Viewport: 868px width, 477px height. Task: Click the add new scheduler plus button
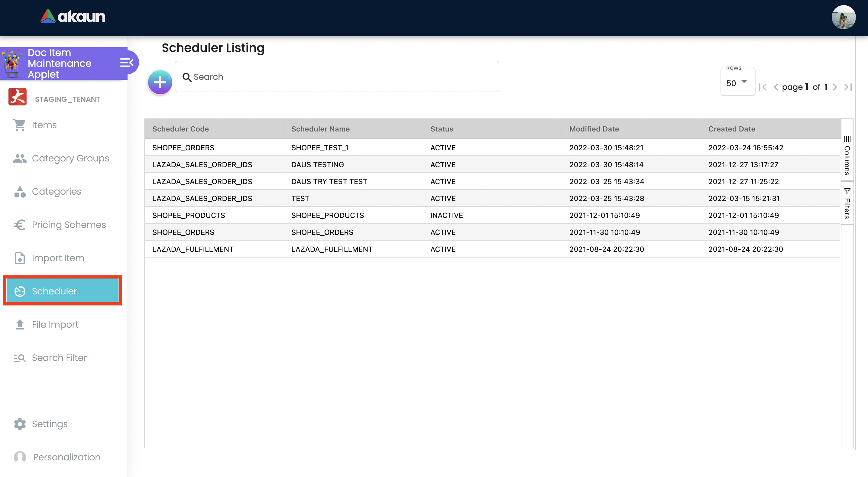coord(160,82)
